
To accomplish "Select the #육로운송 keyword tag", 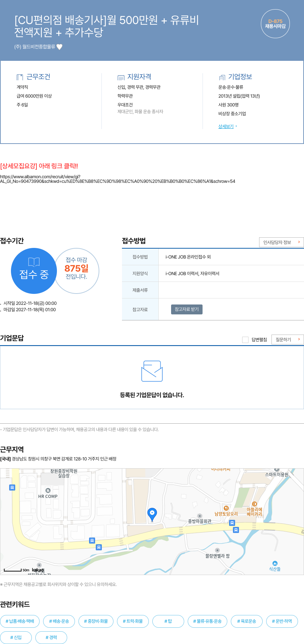I will (x=247, y=621).
